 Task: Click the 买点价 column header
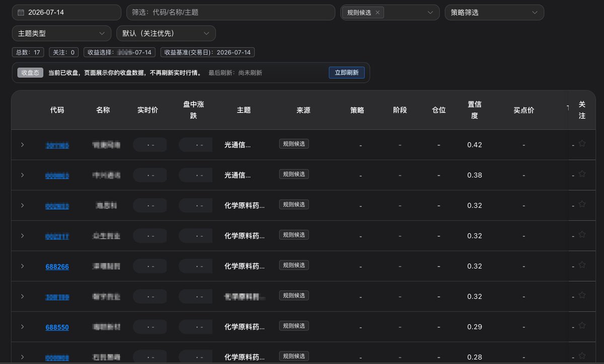click(523, 110)
